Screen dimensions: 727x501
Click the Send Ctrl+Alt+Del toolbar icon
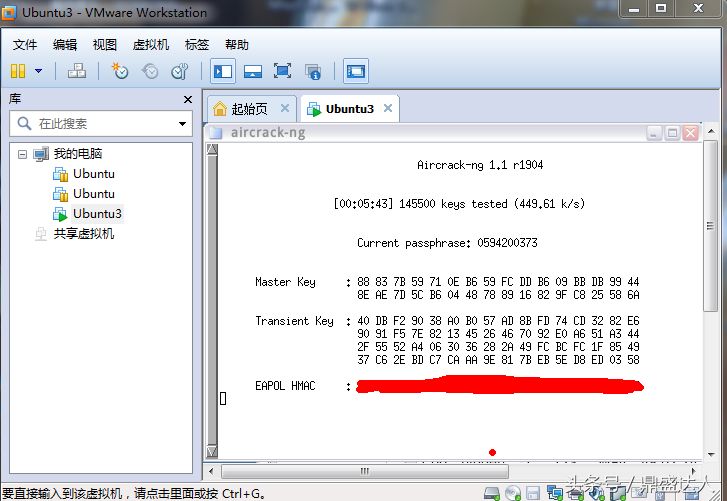click(77, 71)
